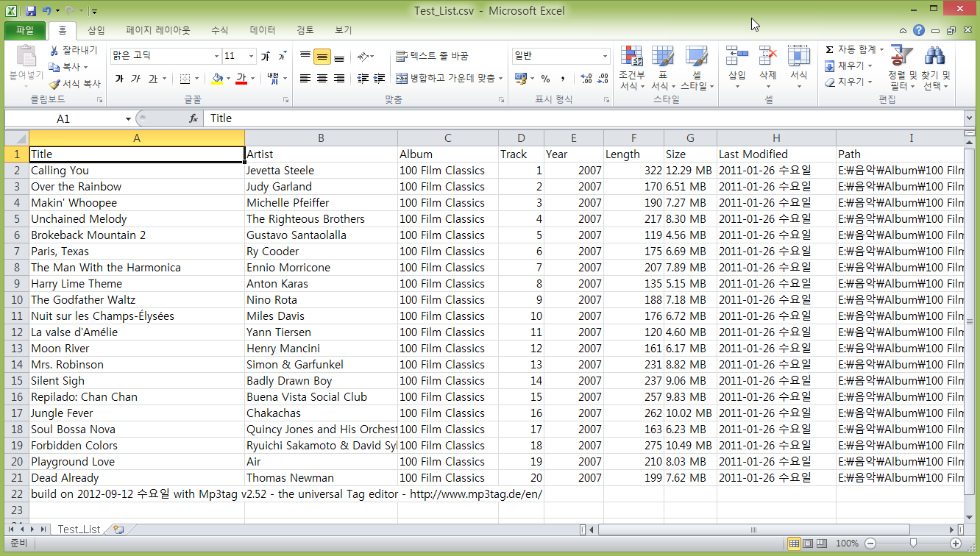Select the Format Painter (서식 복사) brush
This screenshot has width=980, height=556.
pyautogui.click(x=54, y=84)
